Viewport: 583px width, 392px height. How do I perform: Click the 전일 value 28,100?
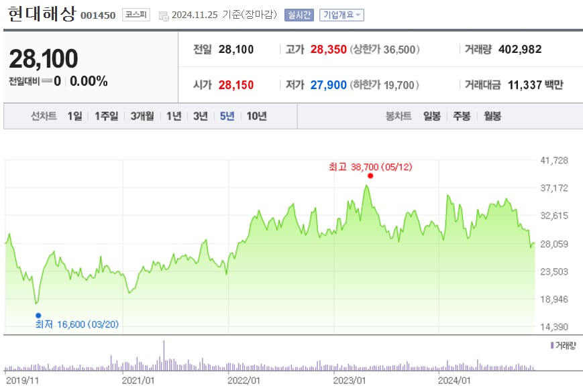(x=236, y=50)
